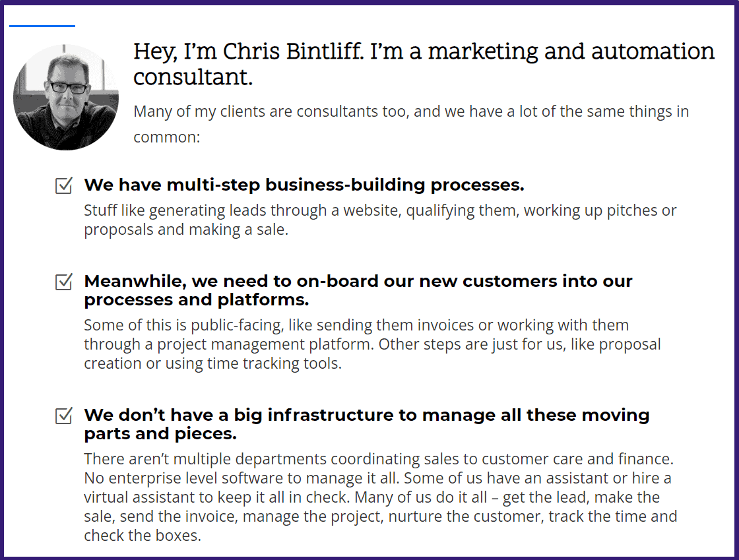This screenshot has width=739, height=560.
Task: Click 'parts and pieces.' heading line
Action: click(160, 433)
